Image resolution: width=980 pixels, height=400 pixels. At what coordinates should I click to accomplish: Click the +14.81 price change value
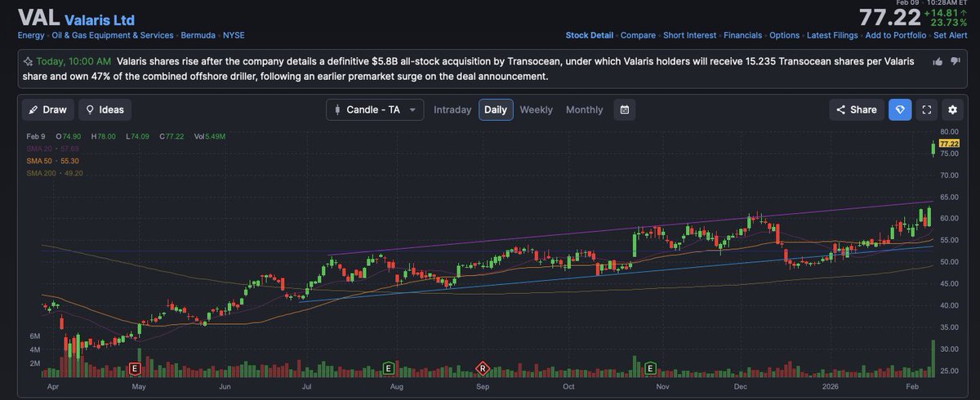[x=947, y=11]
